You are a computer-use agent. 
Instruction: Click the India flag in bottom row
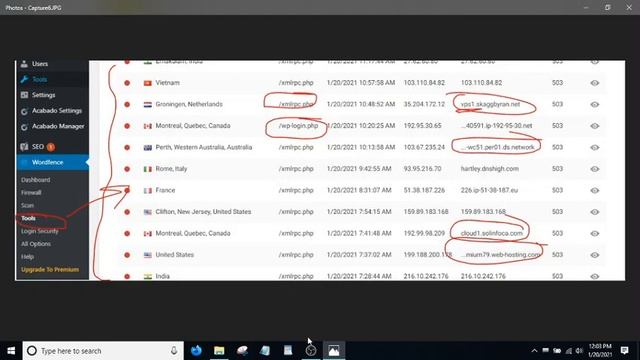point(148,276)
